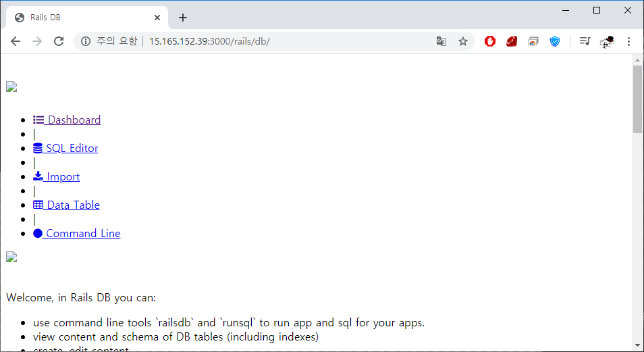Viewport: 644px width, 352px height.
Task: Open the Data Table link
Action: pos(67,205)
